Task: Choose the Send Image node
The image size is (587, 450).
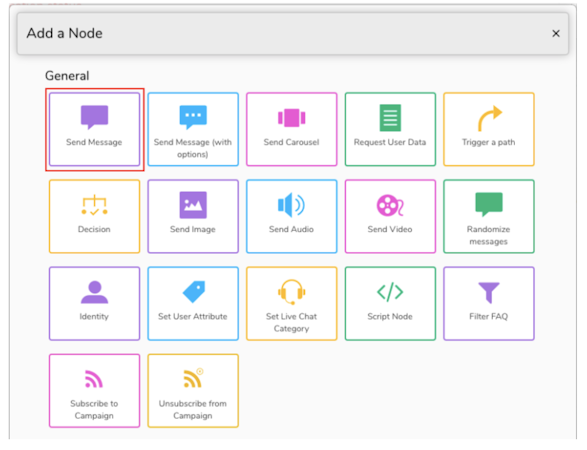Action: click(x=193, y=216)
